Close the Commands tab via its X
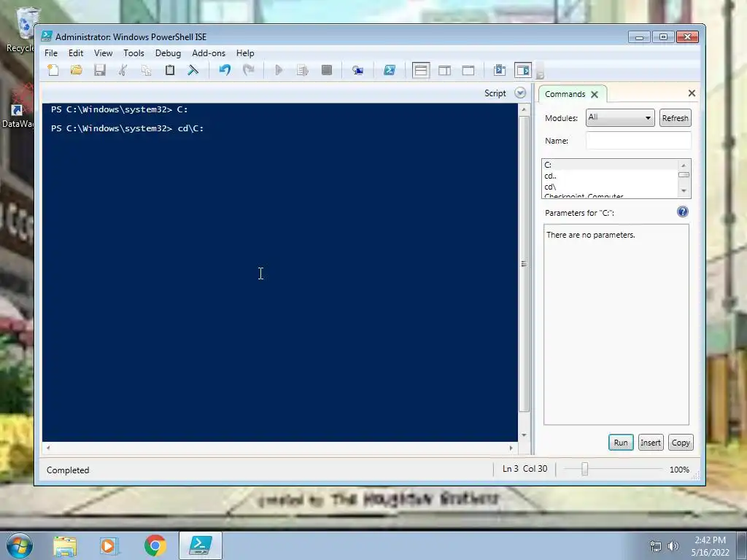The height and width of the screenshot is (560, 747). click(x=595, y=94)
